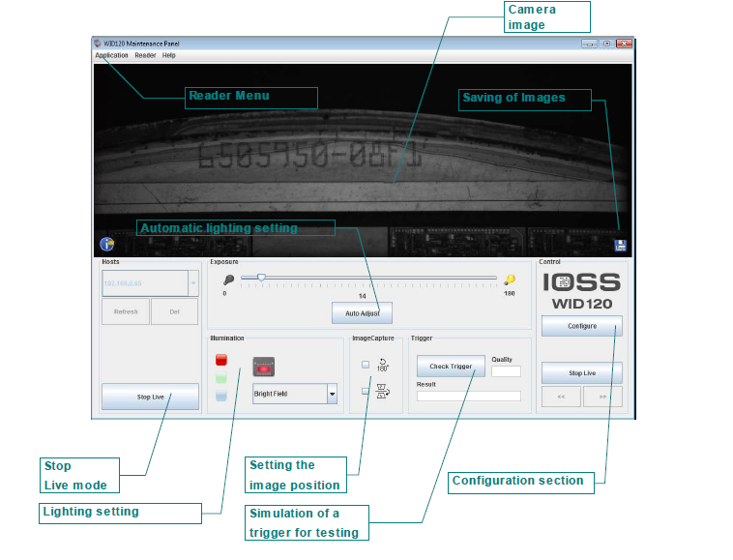Viewport: 733px width, 560px height.
Task: Maximize the Maintenance Panel window
Action: pos(606,44)
